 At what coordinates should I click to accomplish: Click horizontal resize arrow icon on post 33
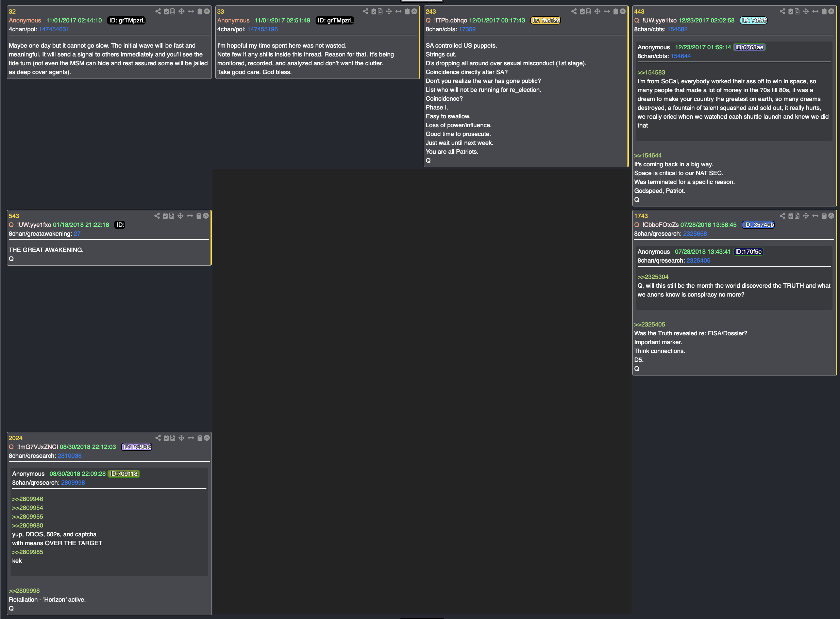point(399,11)
